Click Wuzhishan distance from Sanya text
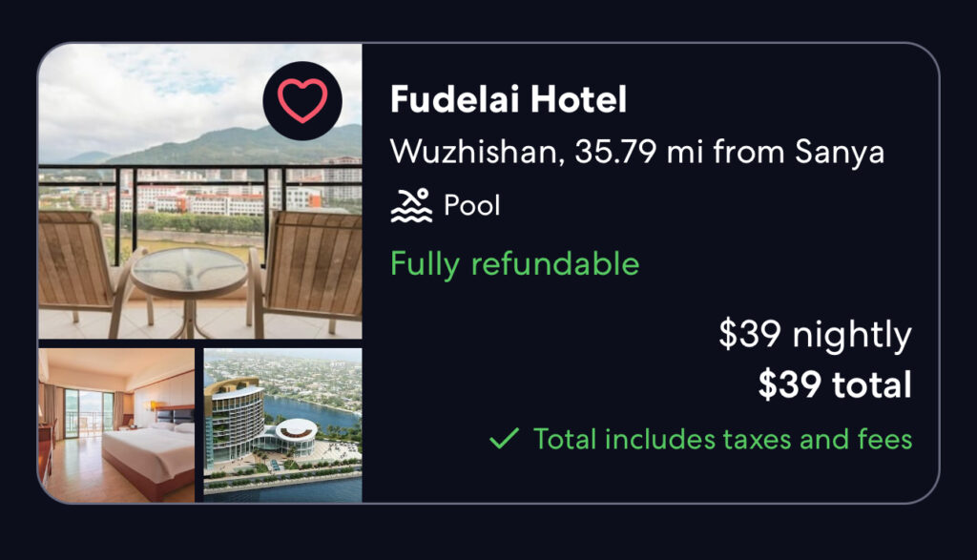This screenshot has width=977, height=560. point(636,152)
